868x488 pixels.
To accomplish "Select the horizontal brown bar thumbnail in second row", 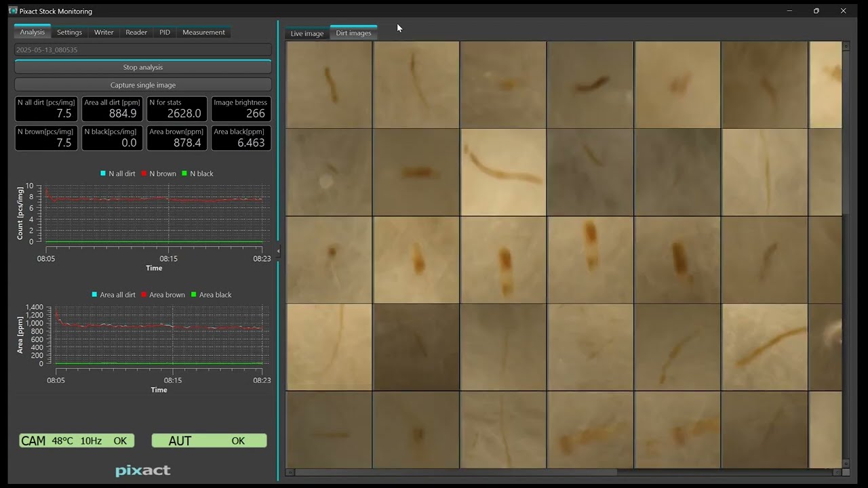I will [x=416, y=172].
